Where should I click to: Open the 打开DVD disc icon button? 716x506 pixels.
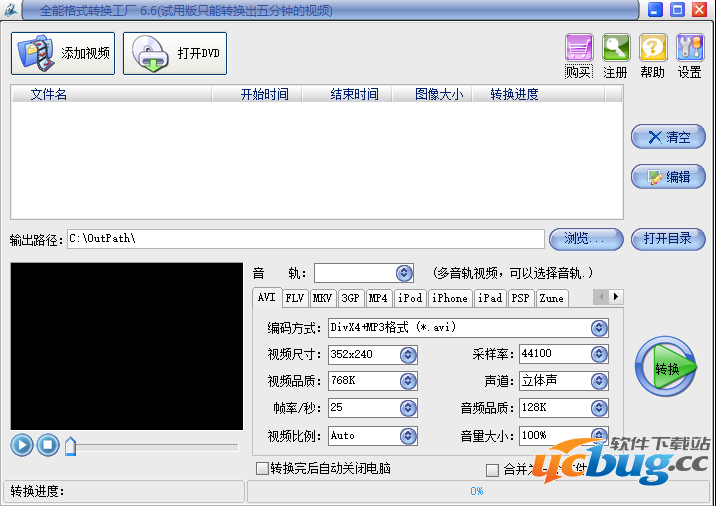point(175,53)
